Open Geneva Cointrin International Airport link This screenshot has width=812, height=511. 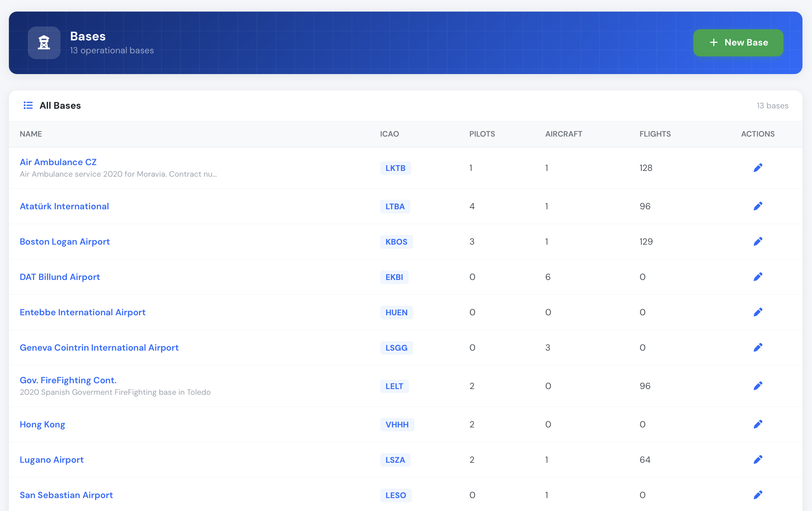tap(99, 348)
